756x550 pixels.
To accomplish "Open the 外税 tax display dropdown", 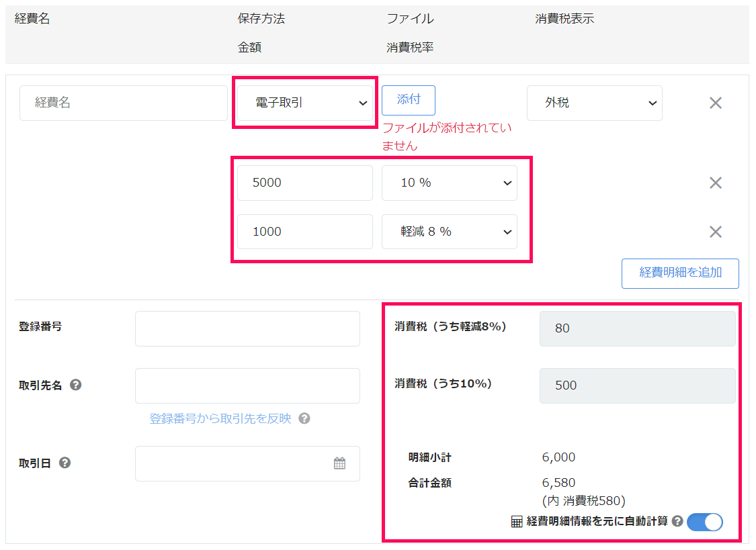I will (x=595, y=103).
